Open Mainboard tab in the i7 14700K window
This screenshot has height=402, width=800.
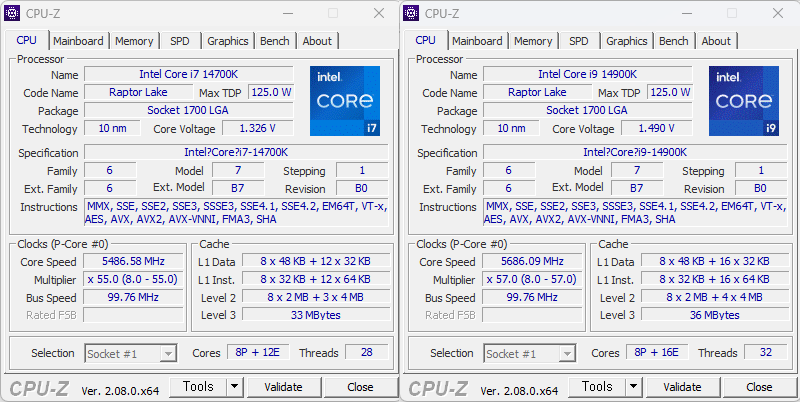(x=78, y=41)
